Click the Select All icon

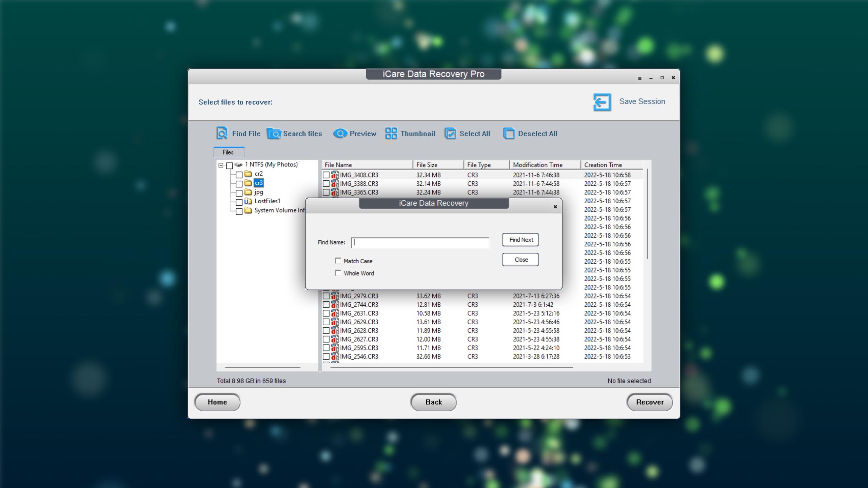[450, 134]
